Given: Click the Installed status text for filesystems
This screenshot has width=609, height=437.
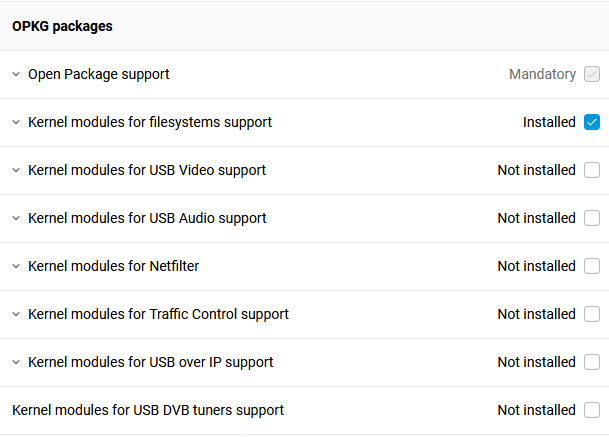Looking at the screenshot, I should point(549,122).
